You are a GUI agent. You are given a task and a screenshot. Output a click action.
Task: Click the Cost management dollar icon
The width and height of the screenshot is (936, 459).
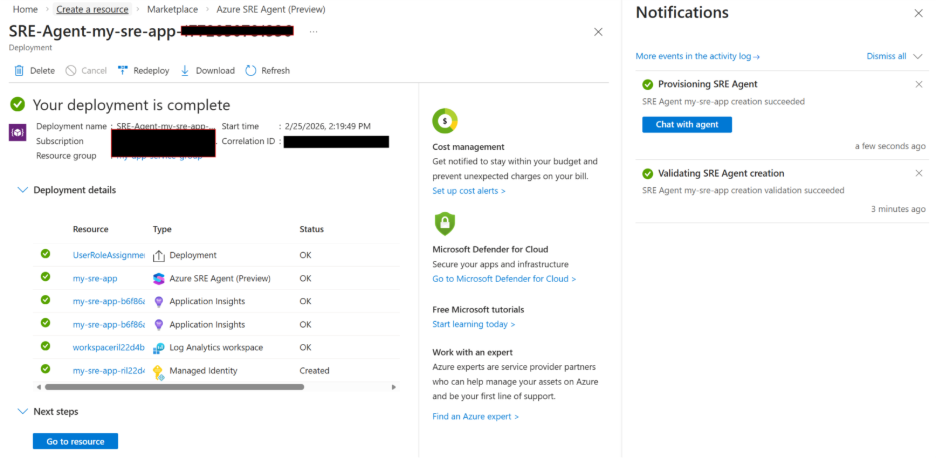pyautogui.click(x=445, y=121)
